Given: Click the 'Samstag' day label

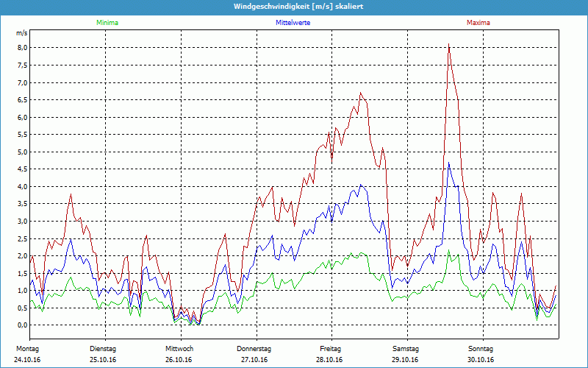Looking at the screenshot, I should 406,349.
